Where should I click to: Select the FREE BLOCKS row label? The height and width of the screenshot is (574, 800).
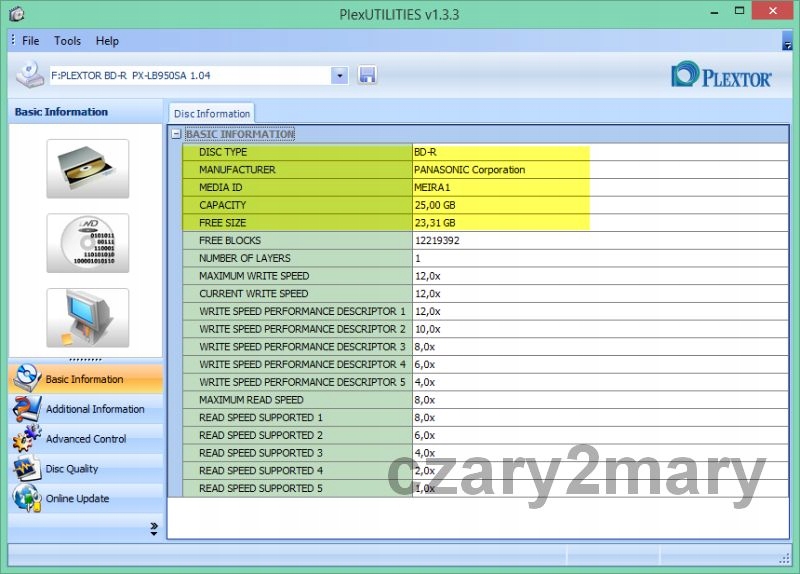point(230,240)
